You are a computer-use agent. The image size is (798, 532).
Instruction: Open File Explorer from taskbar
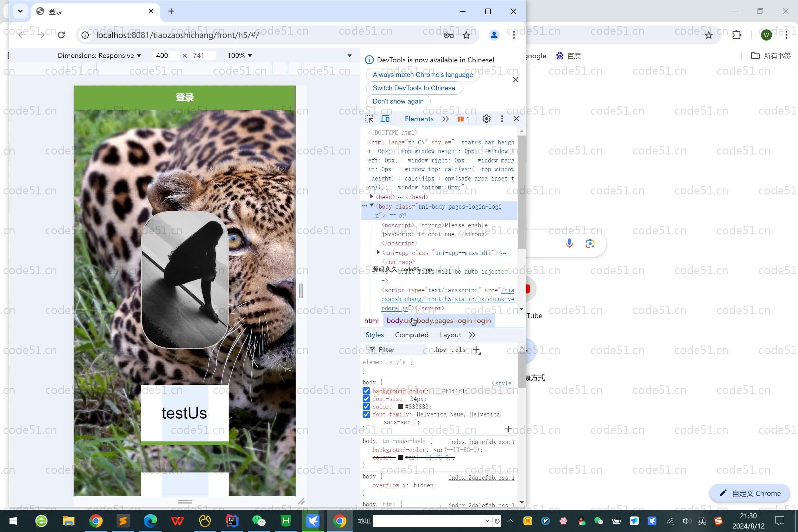(x=68, y=521)
